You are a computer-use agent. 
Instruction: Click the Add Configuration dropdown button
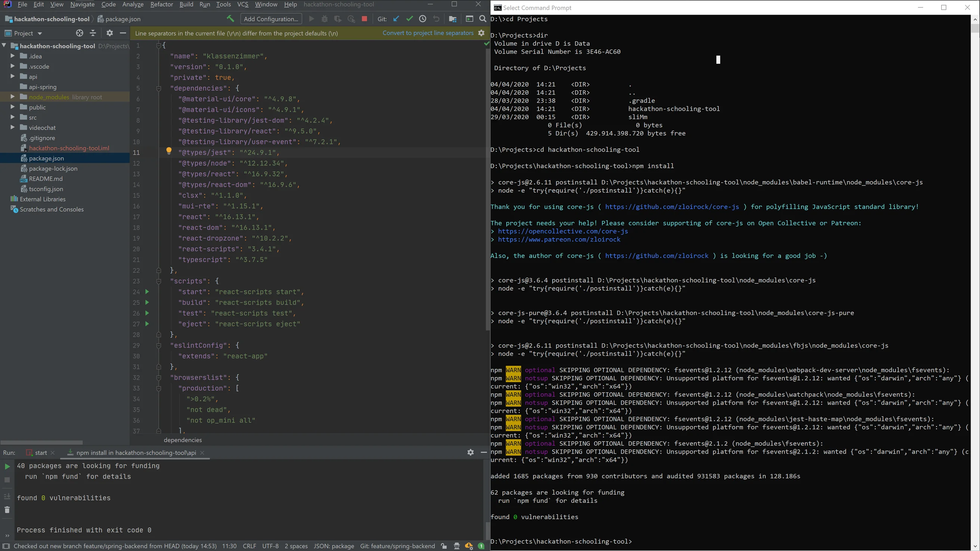coord(270,18)
